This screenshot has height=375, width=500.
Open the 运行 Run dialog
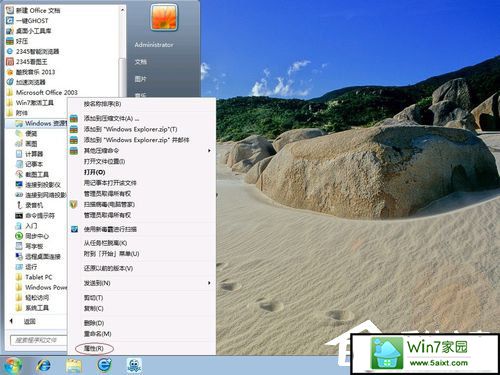pyautogui.click(x=26, y=267)
